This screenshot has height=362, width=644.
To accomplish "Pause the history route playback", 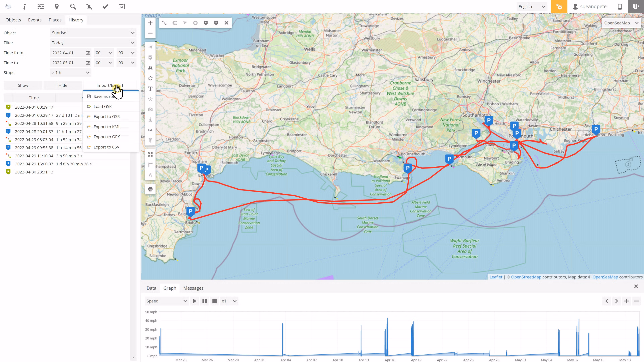I will pos(204,301).
